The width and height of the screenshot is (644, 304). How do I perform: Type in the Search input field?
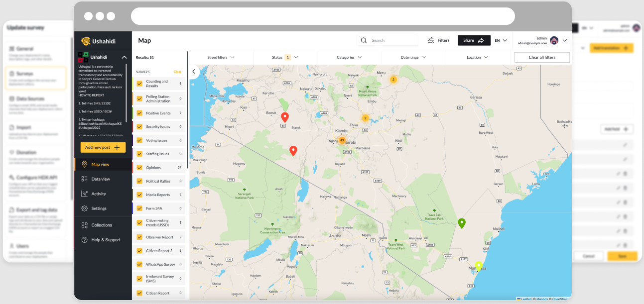click(x=393, y=40)
